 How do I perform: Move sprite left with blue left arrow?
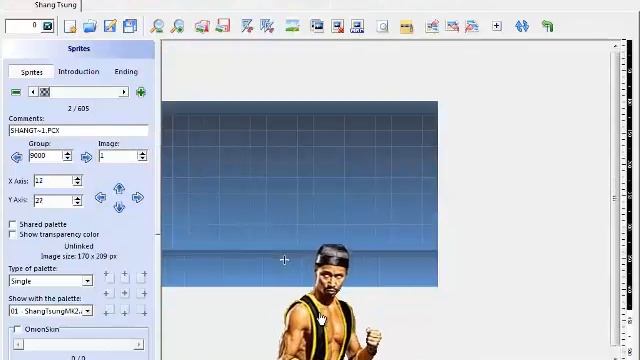click(100, 198)
